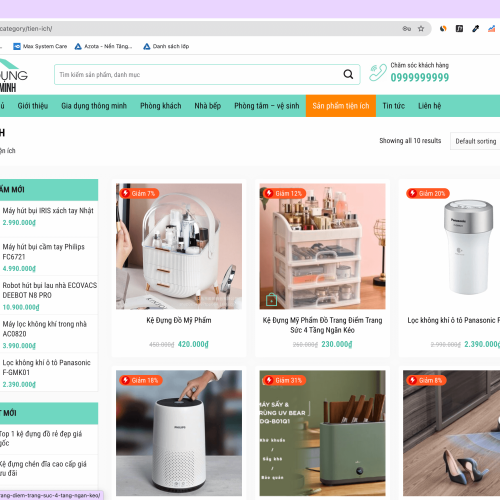Open sidebar Lọc không khí ô tô F-GMK01
500x500 pixels.
(46, 367)
